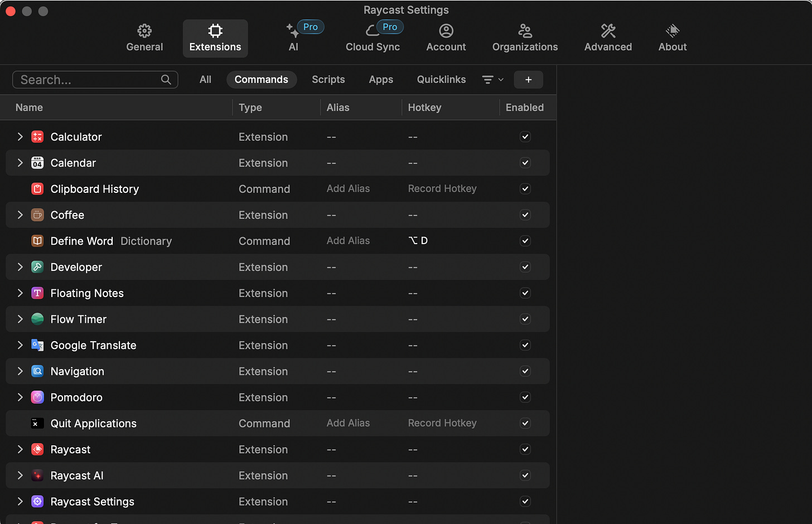
Task: Expand the Calculator extension row
Action: pyautogui.click(x=20, y=137)
